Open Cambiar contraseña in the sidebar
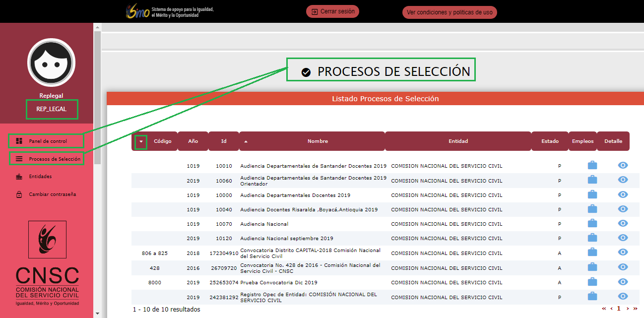 tap(52, 194)
